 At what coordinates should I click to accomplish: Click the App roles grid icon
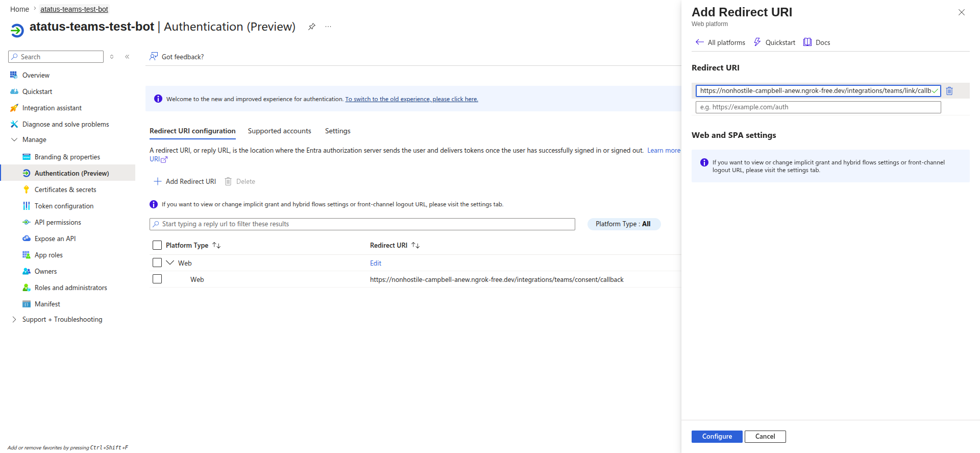27,255
